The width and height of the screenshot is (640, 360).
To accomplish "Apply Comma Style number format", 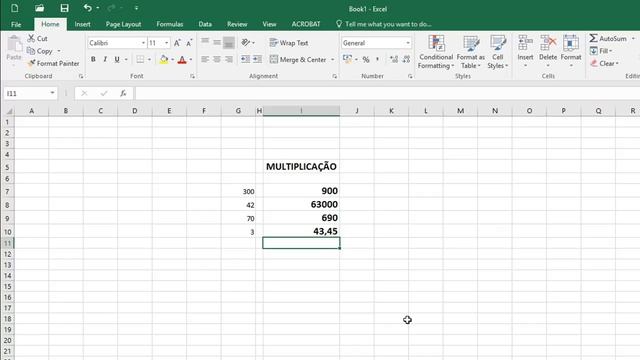I will point(378,60).
